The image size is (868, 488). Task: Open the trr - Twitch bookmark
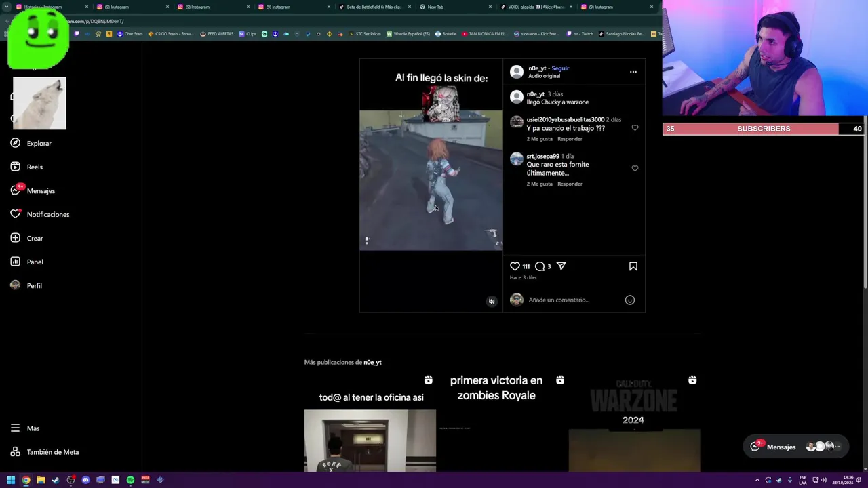pyautogui.click(x=580, y=34)
